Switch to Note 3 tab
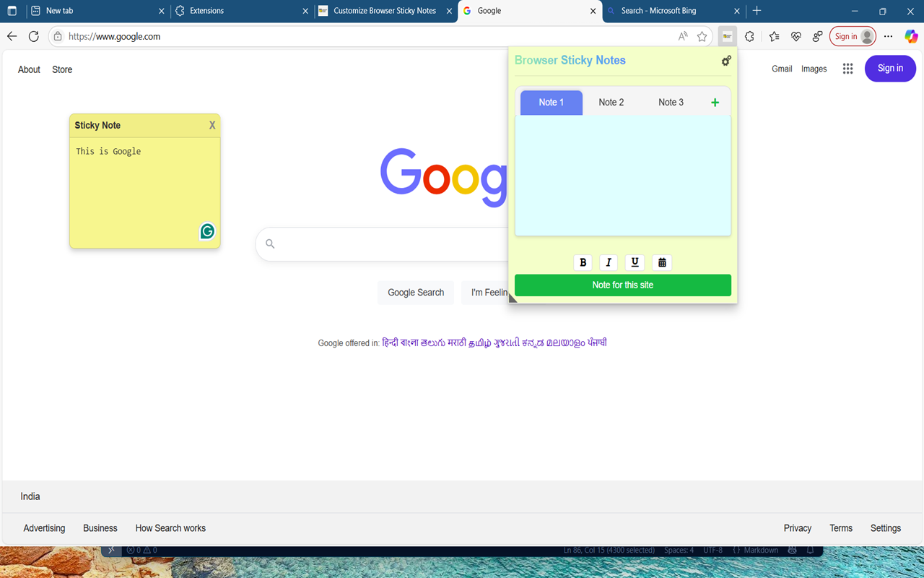Viewport: 924px width, 578px height. pyautogui.click(x=671, y=103)
